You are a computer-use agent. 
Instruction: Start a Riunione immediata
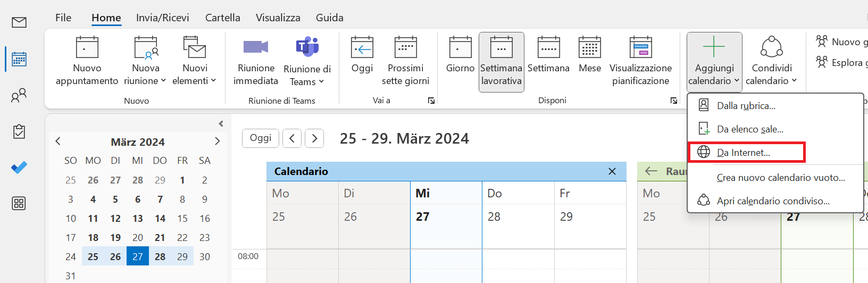(x=256, y=61)
